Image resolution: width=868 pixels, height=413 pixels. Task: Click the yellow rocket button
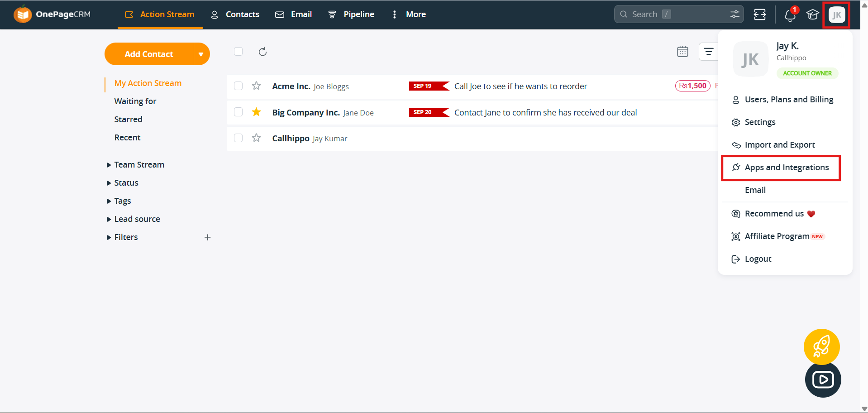tap(822, 347)
